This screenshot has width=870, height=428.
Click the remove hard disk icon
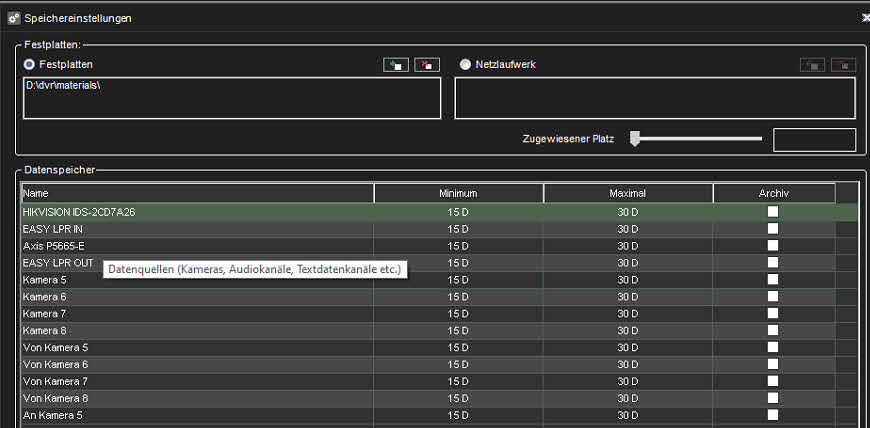click(x=427, y=65)
